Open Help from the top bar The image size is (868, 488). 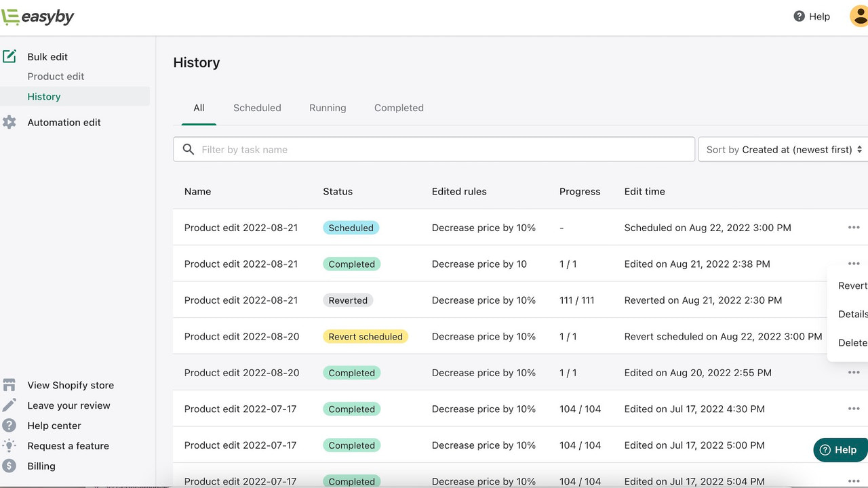812,16
